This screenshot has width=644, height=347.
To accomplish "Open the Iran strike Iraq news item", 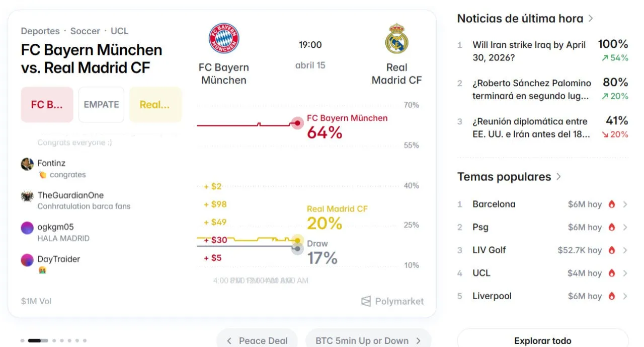I will point(529,51).
